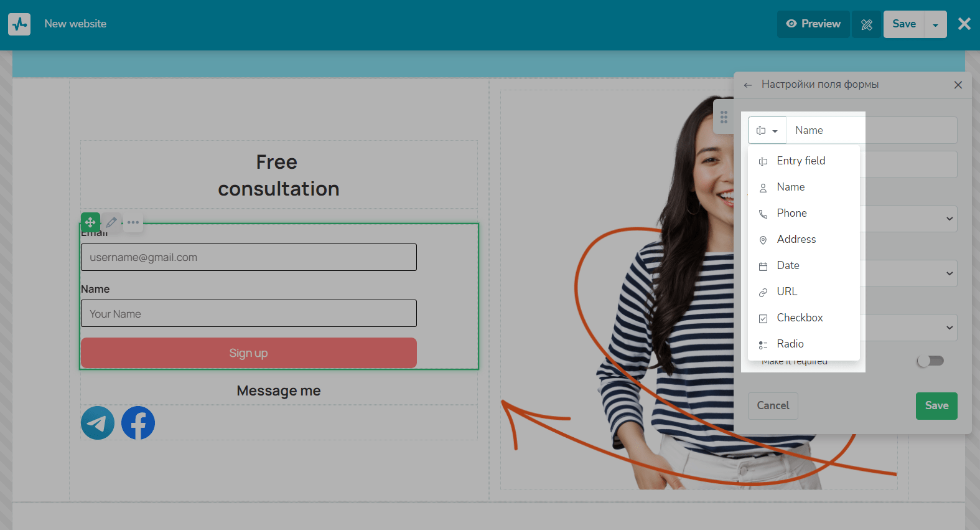The width and height of the screenshot is (980, 530).
Task: Expand the first select box in the settings panel
Action: click(908, 219)
